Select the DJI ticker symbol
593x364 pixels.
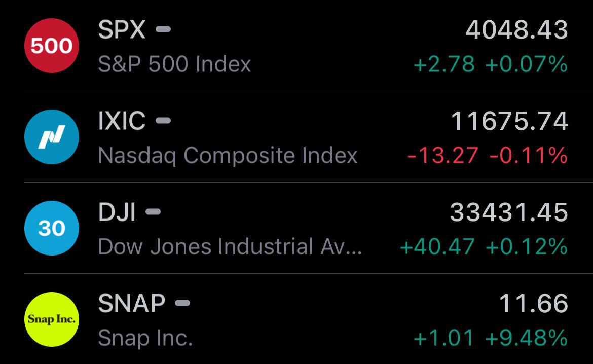[117, 212]
